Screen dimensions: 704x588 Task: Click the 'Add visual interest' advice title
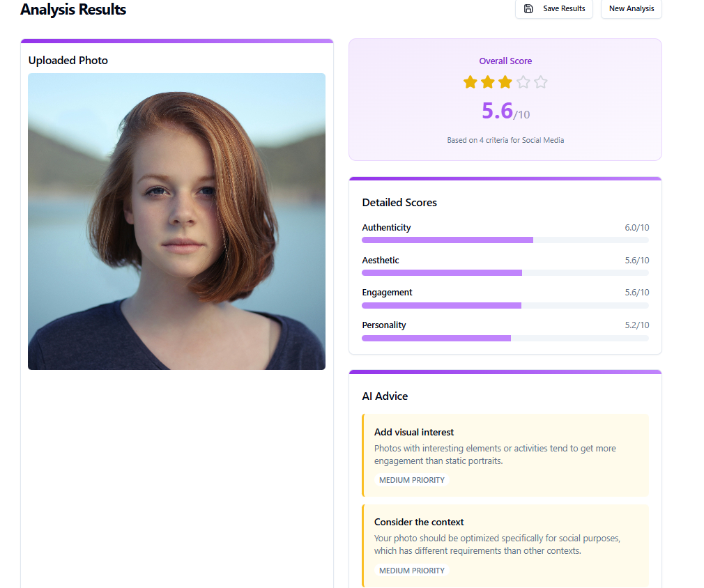click(414, 432)
